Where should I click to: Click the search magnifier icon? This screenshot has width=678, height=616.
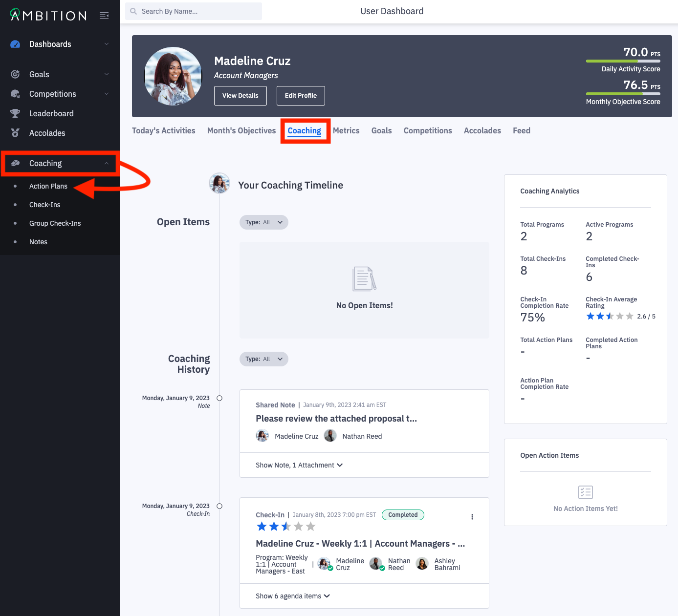(x=133, y=11)
